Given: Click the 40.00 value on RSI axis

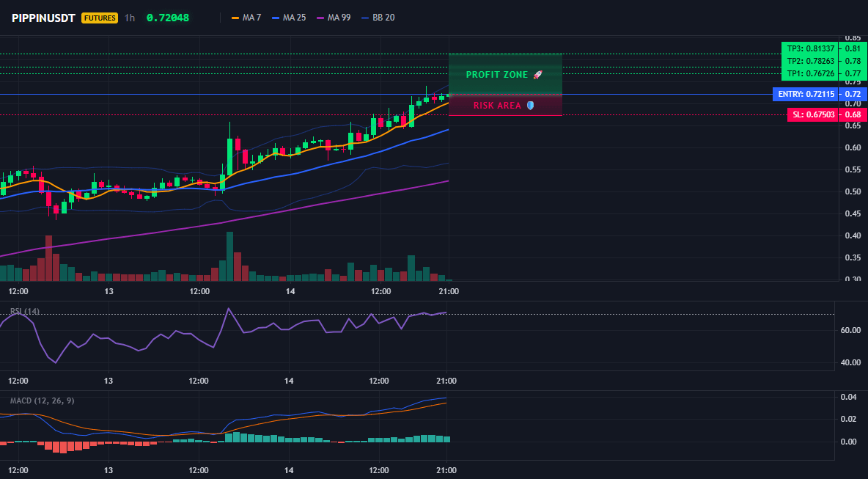Looking at the screenshot, I should click(850, 362).
